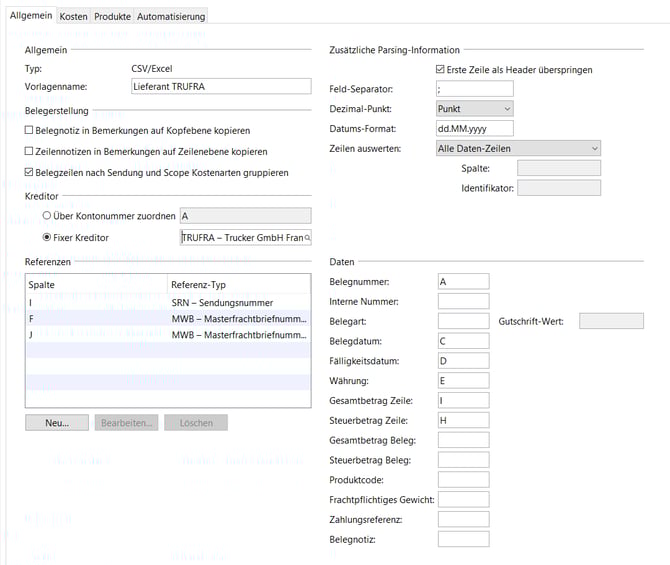This screenshot has width=670, height=565.
Task: Focus the Feld-Separator field
Action: click(474, 89)
